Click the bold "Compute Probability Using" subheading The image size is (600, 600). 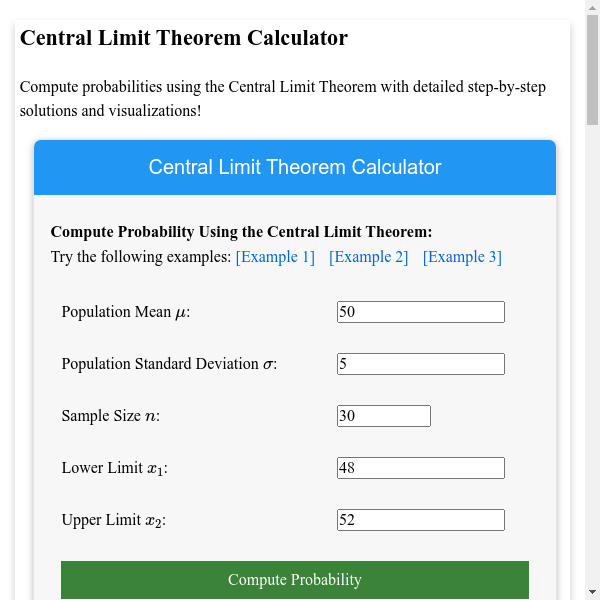click(241, 231)
